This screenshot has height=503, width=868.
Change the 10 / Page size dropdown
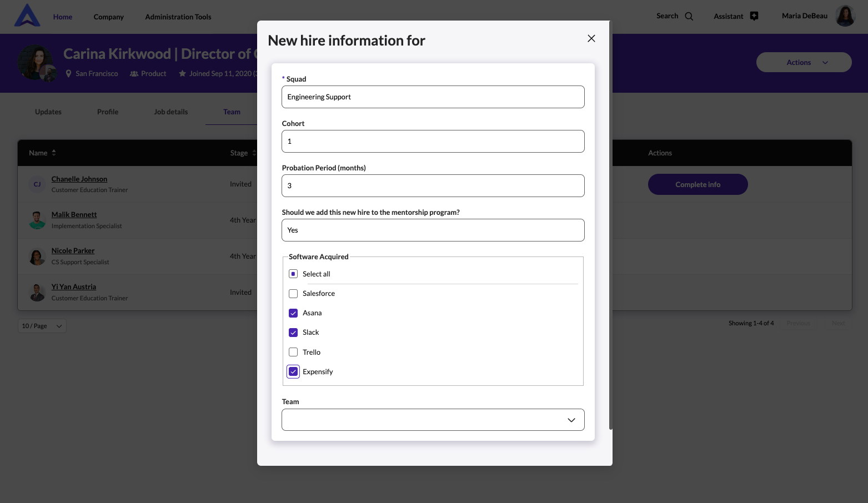pos(42,326)
